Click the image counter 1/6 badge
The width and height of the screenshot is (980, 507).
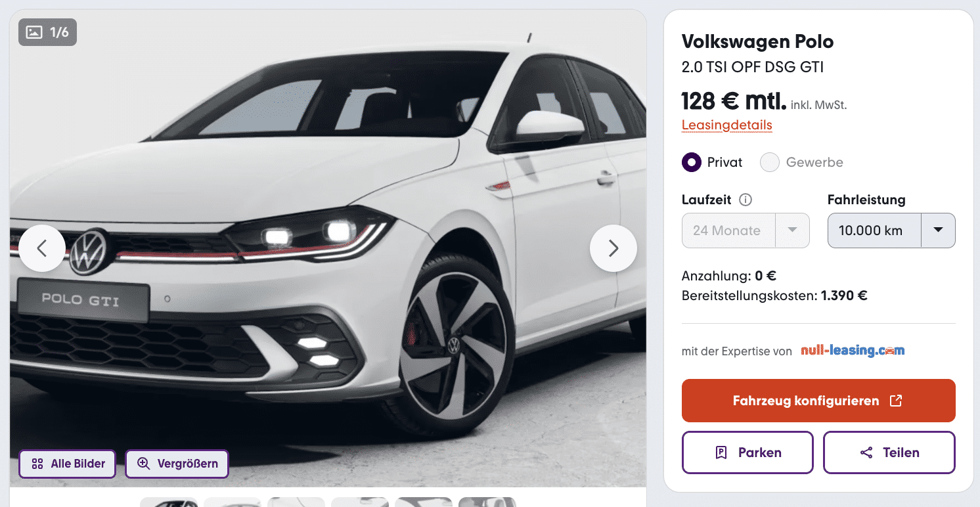47,32
